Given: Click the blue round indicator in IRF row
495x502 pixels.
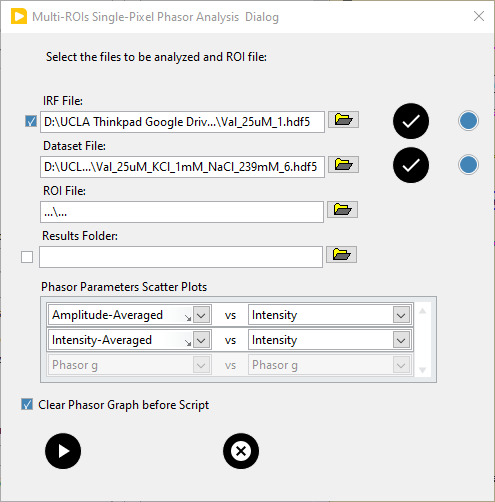Looking at the screenshot, I should [468, 121].
